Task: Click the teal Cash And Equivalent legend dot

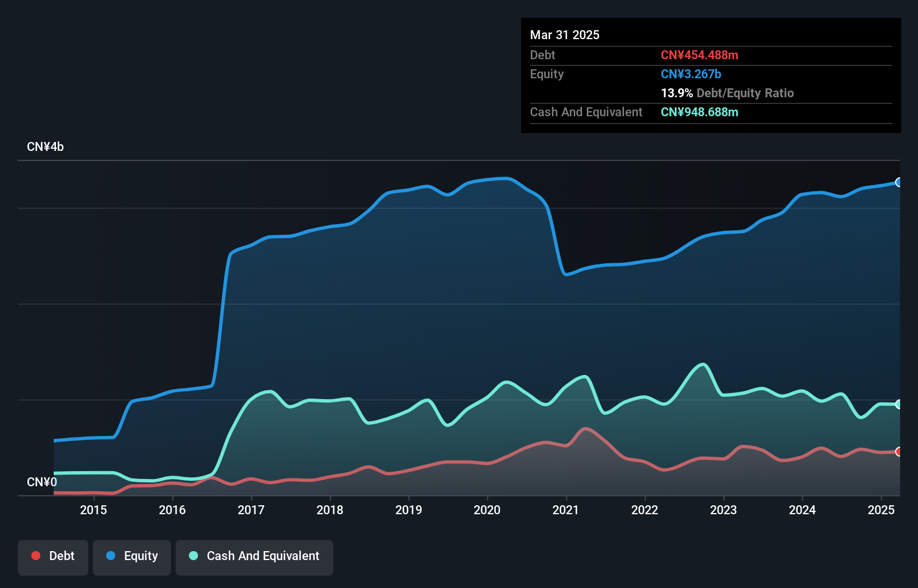Action: (x=193, y=556)
